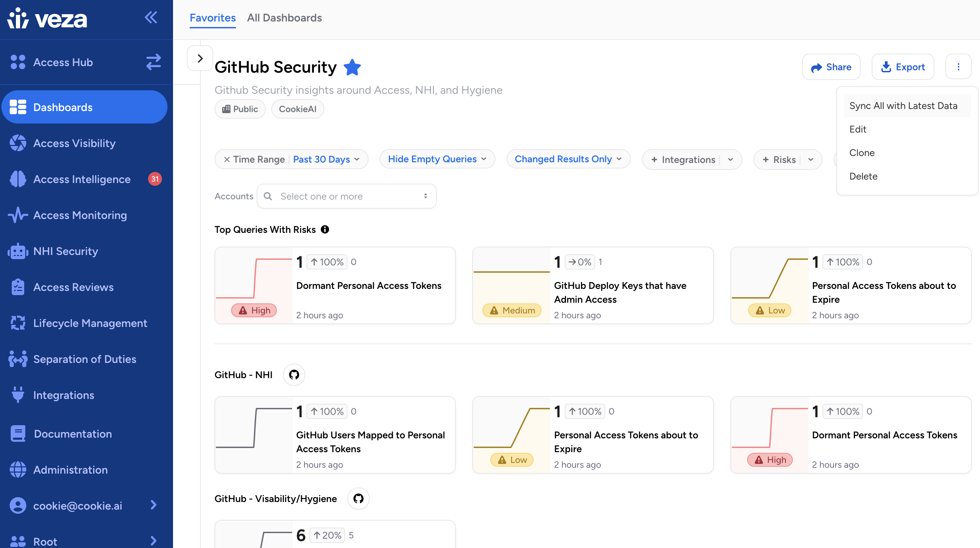Click the 0% change indicator on Deploy Keys card
Image resolution: width=980 pixels, height=548 pixels.
tap(580, 262)
